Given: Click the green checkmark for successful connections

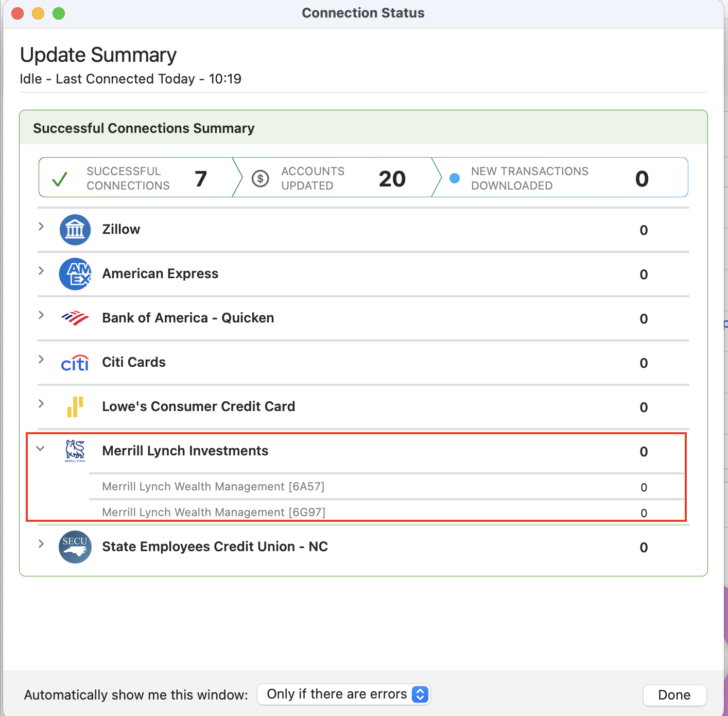Looking at the screenshot, I should coord(60,179).
